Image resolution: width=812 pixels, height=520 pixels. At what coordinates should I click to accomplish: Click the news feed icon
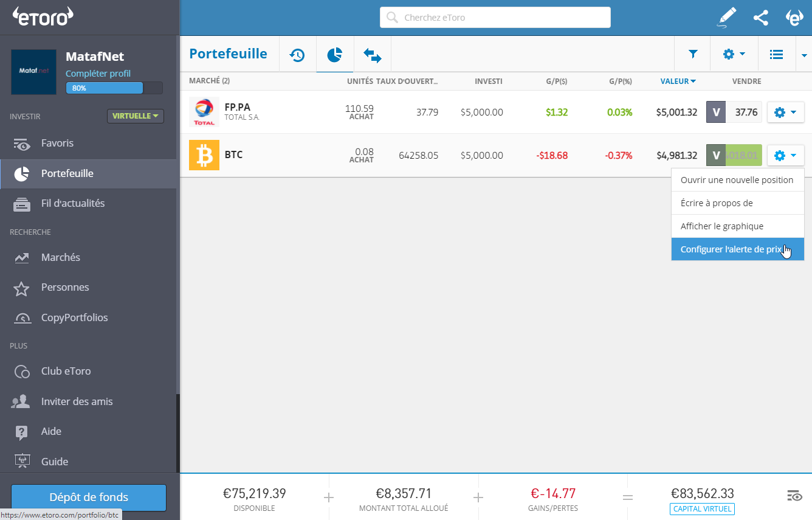[22, 205]
